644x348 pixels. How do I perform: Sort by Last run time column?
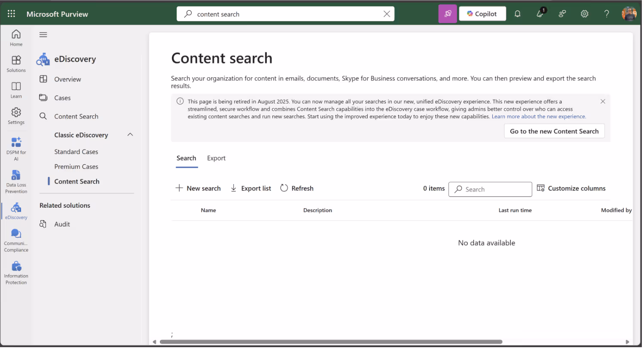515,210
